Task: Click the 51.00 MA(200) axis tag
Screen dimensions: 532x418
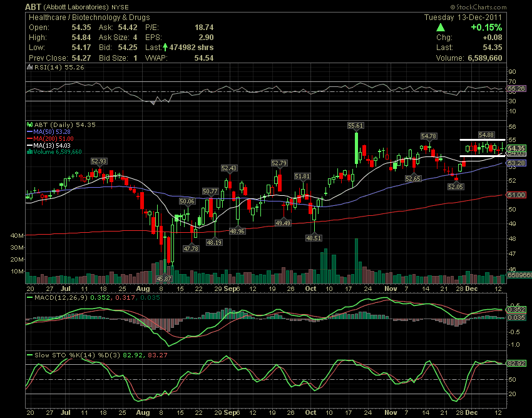Action: tap(516, 195)
